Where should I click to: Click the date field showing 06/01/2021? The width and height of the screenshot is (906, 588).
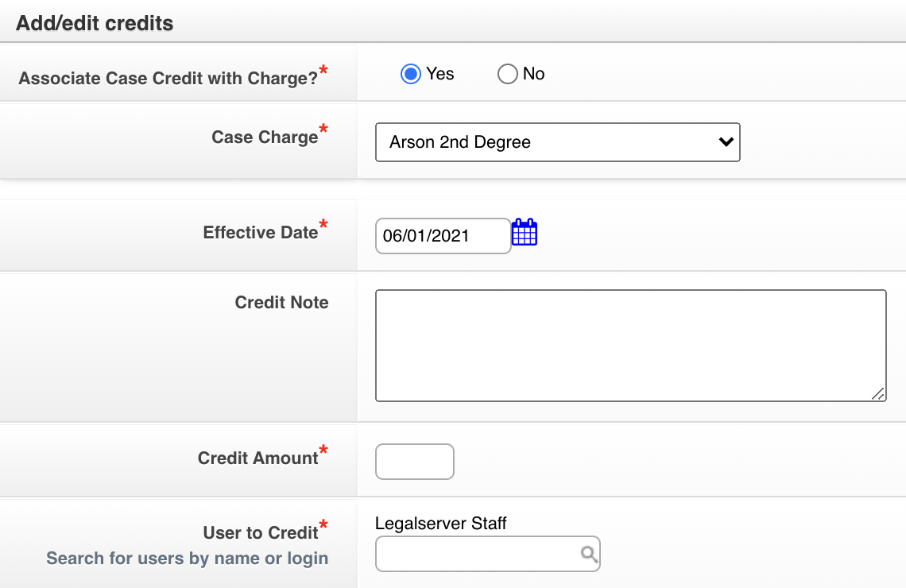click(443, 235)
